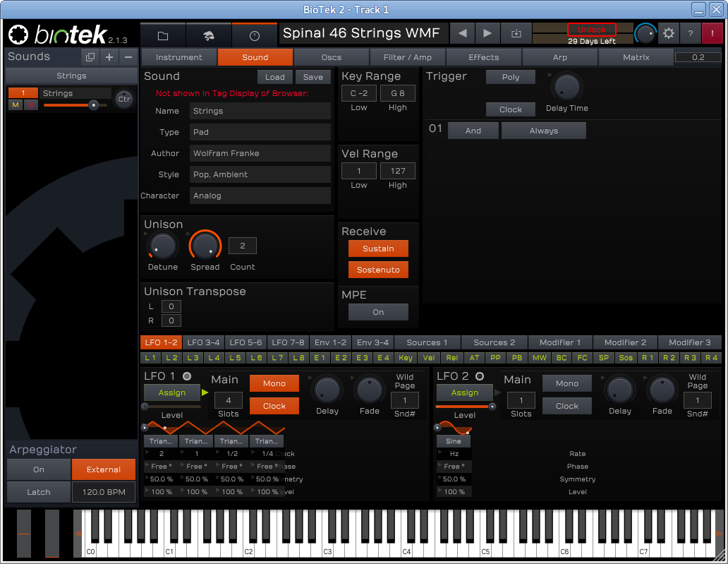Image resolution: width=728 pixels, height=564 pixels.
Task: Open LFO 1 waveform selector above rate 2
Action: (x=161, y=441)
